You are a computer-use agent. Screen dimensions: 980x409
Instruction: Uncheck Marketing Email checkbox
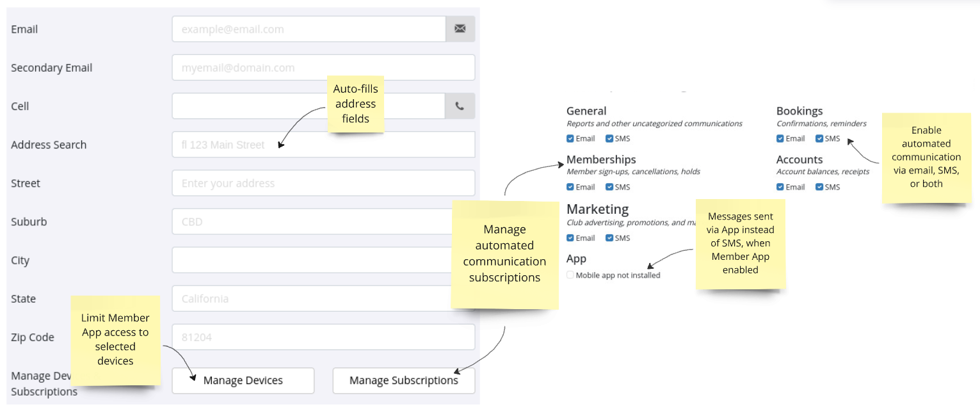pyautogui.click(x=570, y=237)
